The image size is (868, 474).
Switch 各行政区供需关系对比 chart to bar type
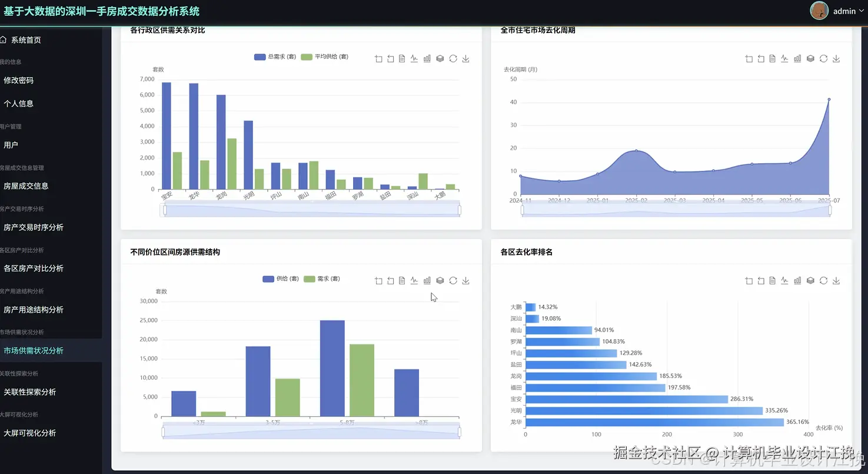click(427, 59)
